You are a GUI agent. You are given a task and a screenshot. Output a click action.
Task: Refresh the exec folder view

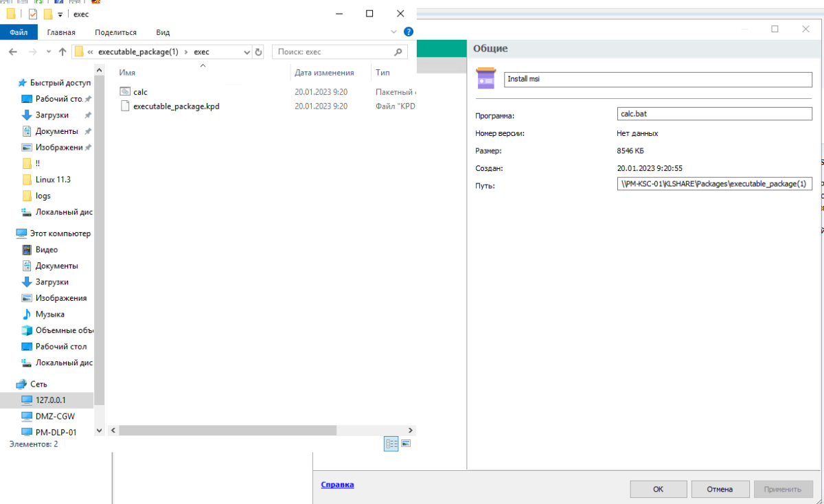[x=258, y=52]
